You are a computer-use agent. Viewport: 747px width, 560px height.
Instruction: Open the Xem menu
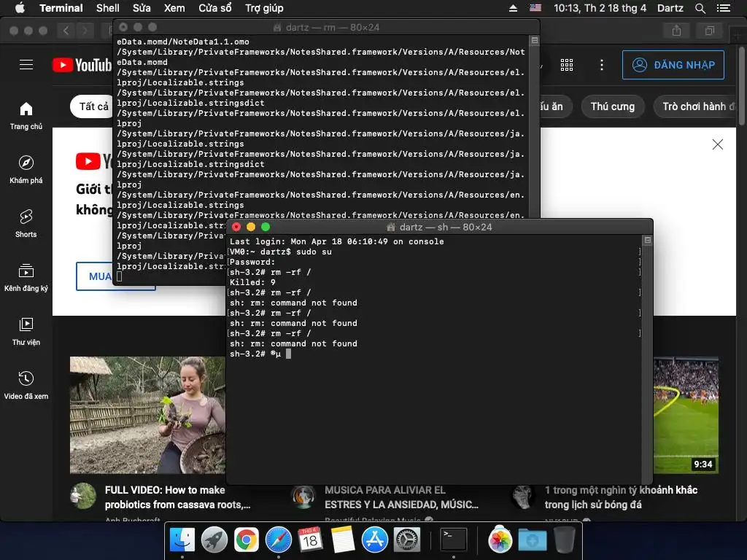pos(174,8)
